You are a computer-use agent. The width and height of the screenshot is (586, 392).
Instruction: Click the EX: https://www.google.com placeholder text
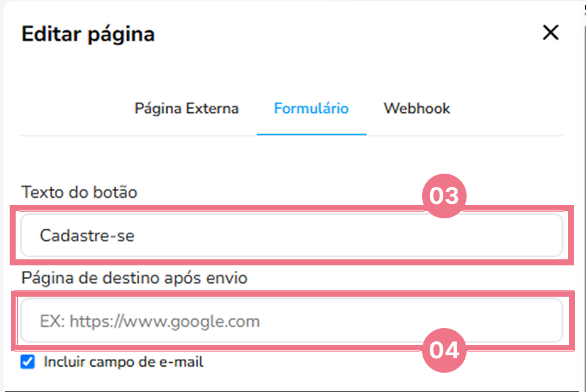pyautogui.click(x=150, y=321)
